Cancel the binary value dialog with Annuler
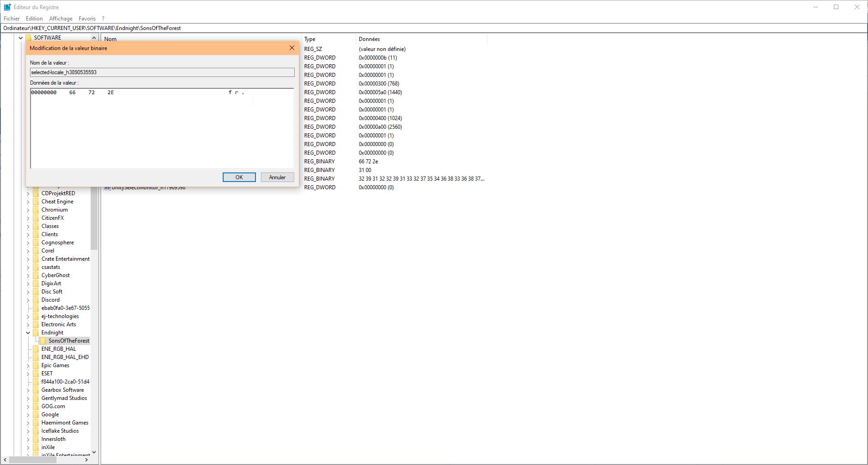The height and width of the screenshot is (465, 868). (x=277, y=177)
